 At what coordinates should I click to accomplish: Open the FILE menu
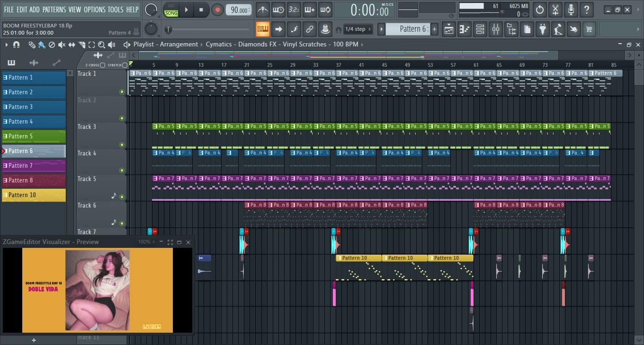tap(9, 9)
